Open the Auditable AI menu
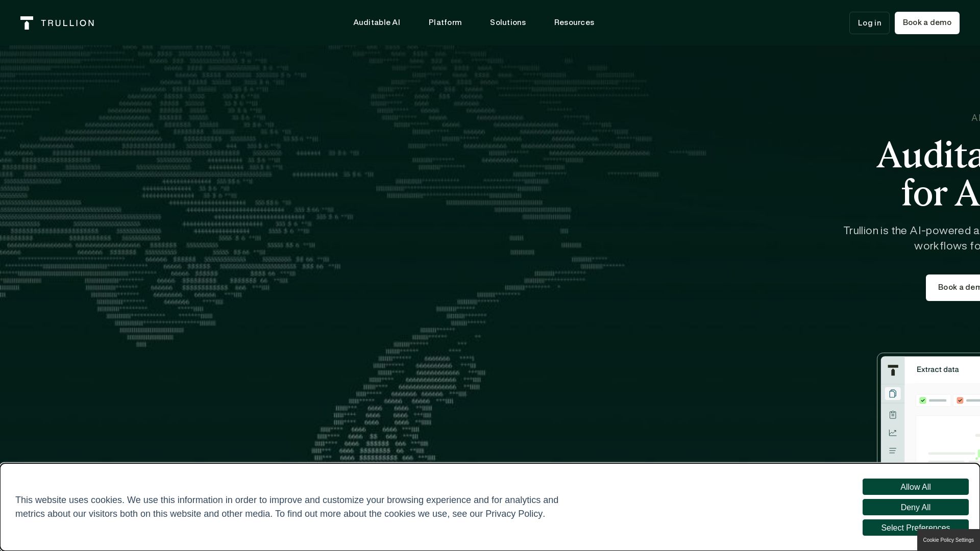980x551 pixels. (x=377, y=22)
